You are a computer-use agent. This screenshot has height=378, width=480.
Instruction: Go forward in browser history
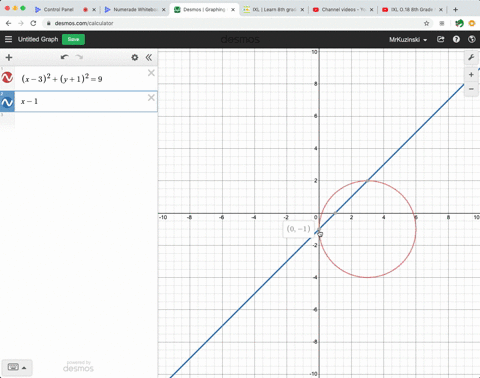click(x=21, y=23)
